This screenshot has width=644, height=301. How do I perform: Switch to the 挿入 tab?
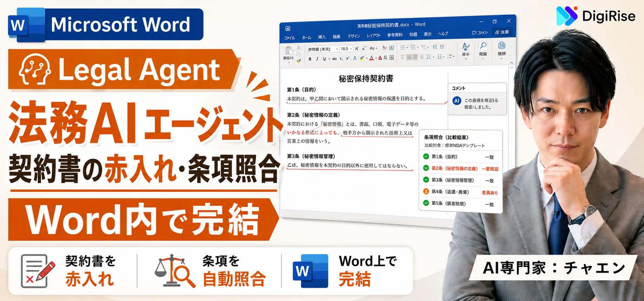[x=322, y=37]
